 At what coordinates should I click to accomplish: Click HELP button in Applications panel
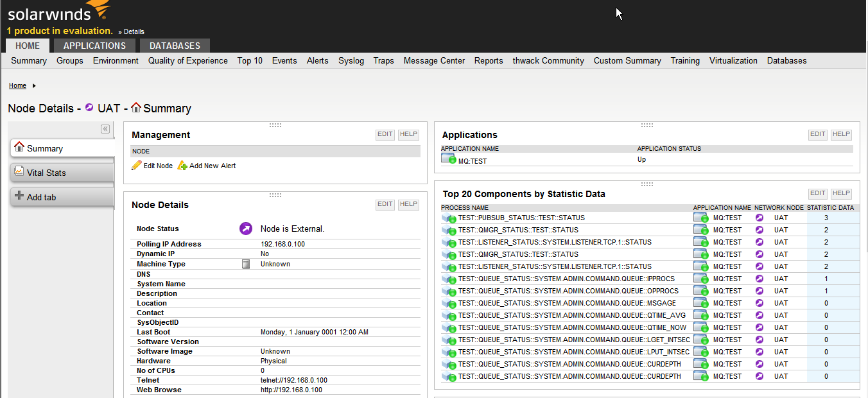pyautogui.click(x=840, y=134)
